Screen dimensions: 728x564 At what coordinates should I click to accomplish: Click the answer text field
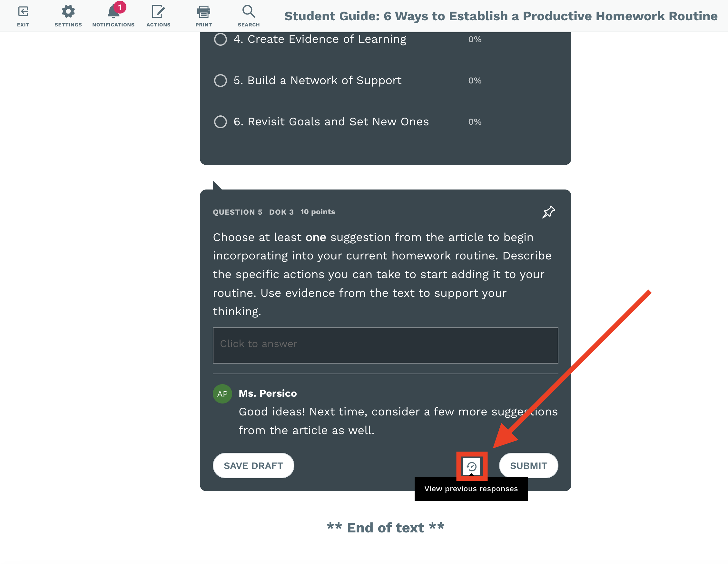pyautogui.click(x=385, y=345)
